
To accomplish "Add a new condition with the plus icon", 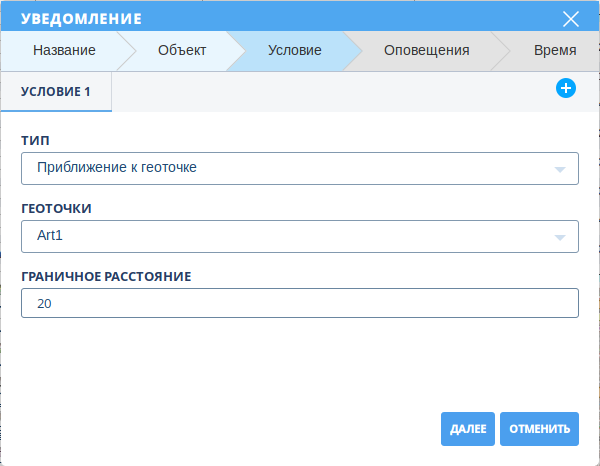I will coord(565,89).
